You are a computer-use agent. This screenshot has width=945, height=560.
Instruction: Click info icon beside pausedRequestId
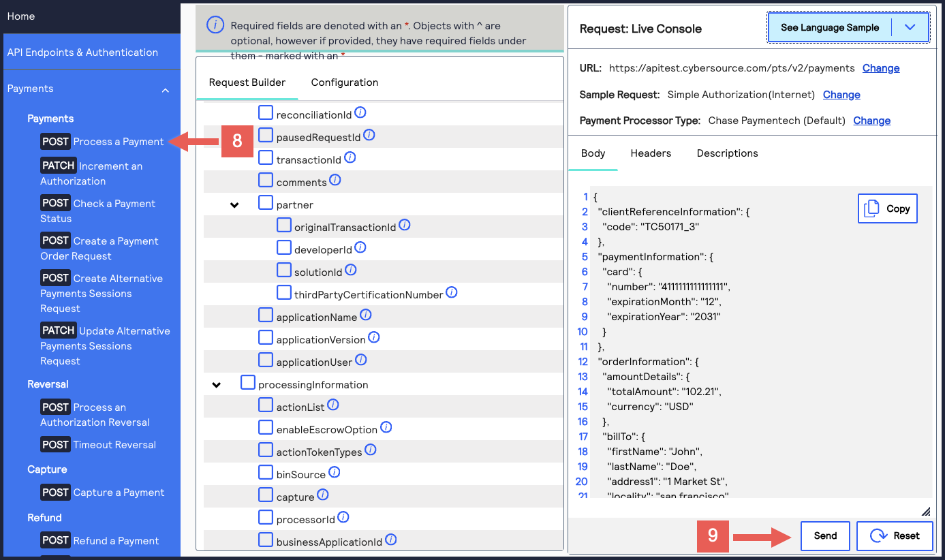[x=369, y=135]
